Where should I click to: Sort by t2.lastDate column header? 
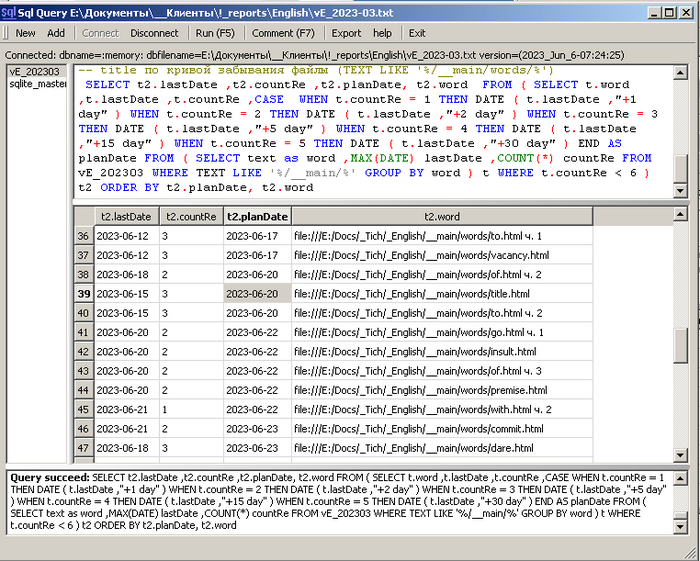126,216
